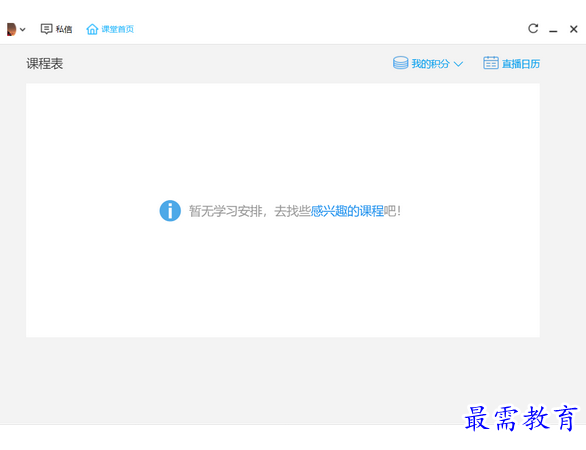Open 私信 private messages
The width and height of the screenshot is (586, 450).
coord(64,29)
